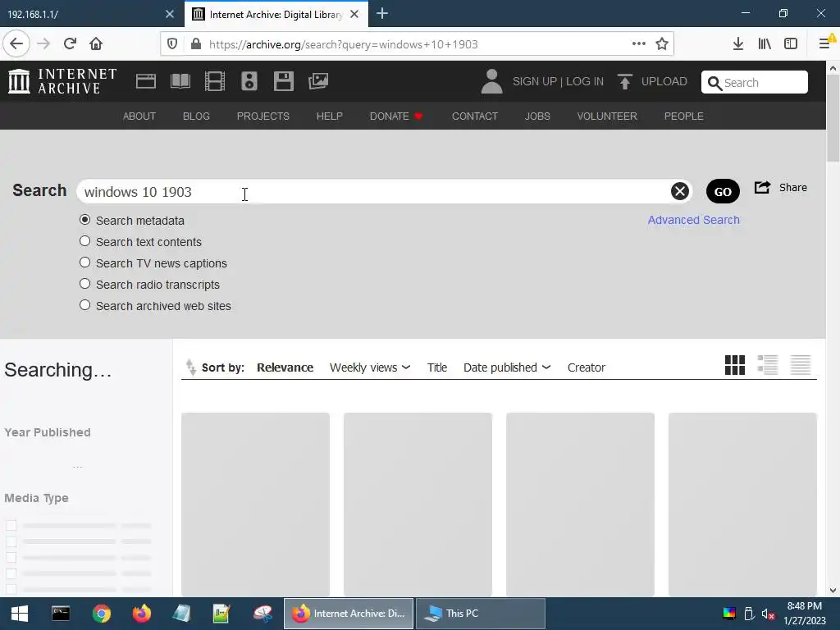Toggle sort direction arrows icon
Image resolution: width=840 pixels, height=630 pixels.
pyautogui.click(x=190, y=367)
